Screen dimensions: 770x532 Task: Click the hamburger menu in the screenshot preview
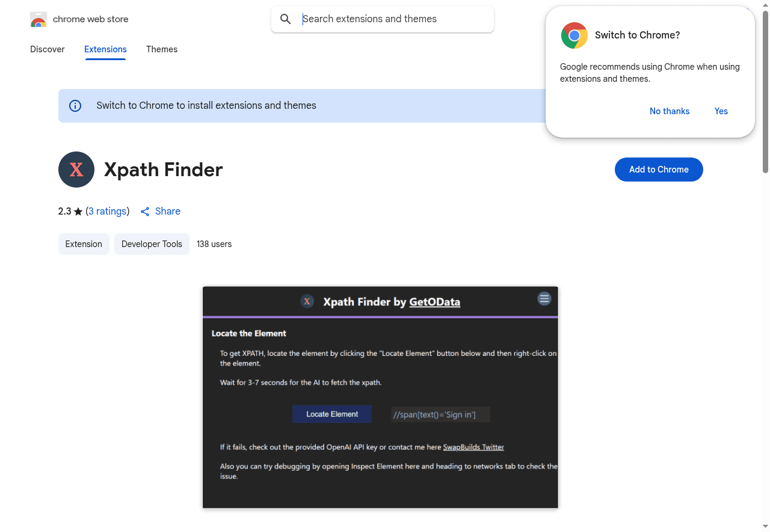(x=544, y=298)
